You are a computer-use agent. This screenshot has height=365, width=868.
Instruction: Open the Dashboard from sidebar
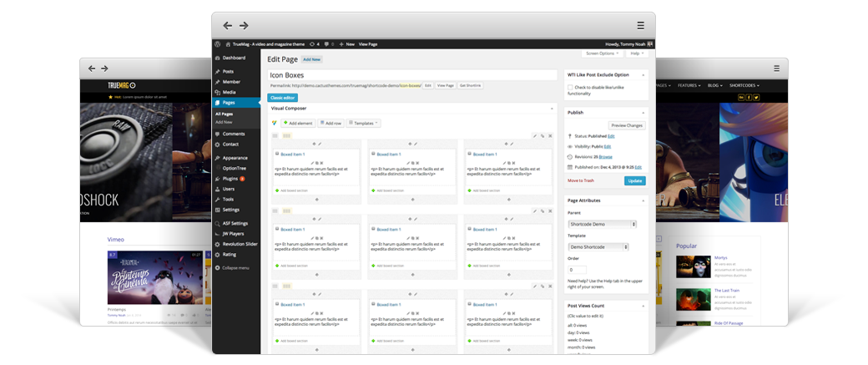click(x=234, y=58)
